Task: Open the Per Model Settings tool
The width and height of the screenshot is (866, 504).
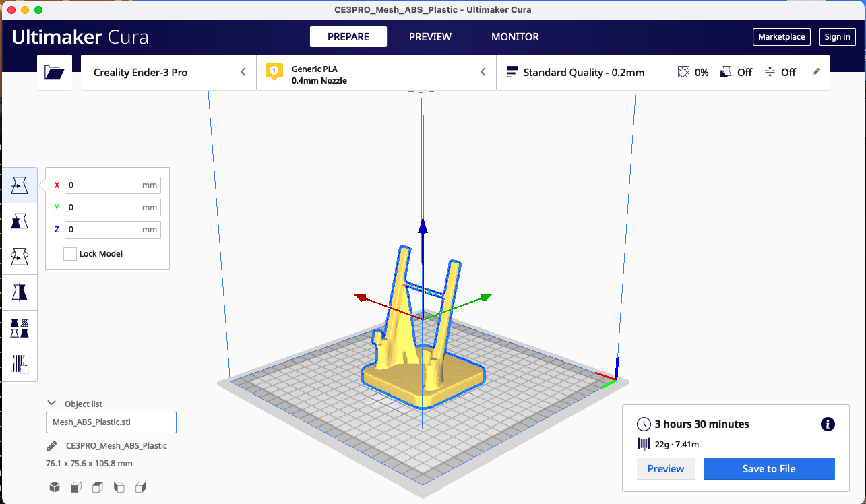Action: pos(20,328)
